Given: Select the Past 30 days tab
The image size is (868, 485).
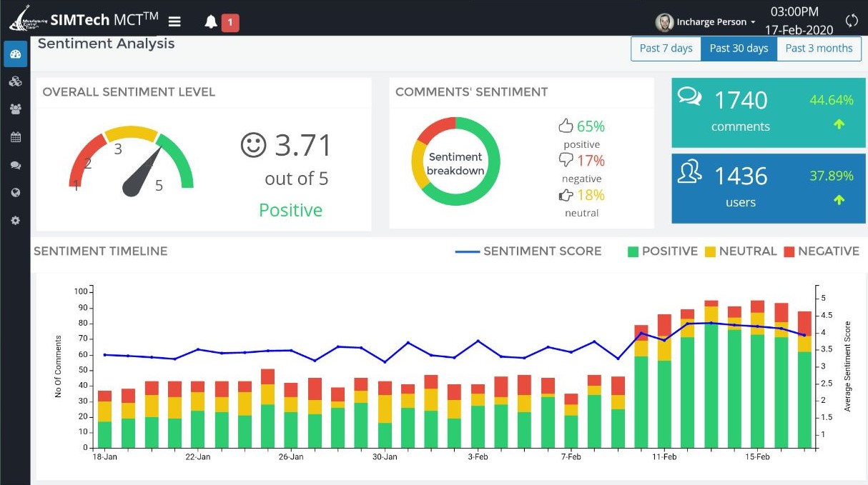Looking at the screenshot, I should 739,49.
